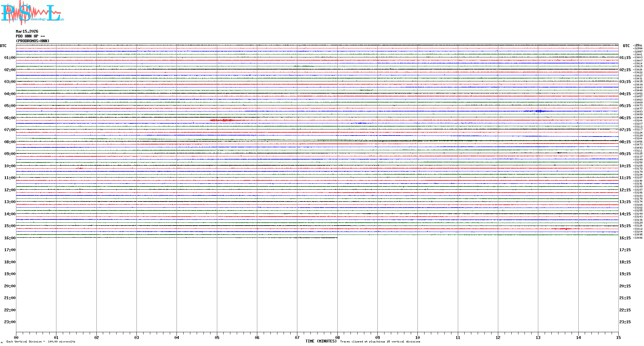Click the left 16:00 UTC hour label
644x346 pixels.
[10, 238]
